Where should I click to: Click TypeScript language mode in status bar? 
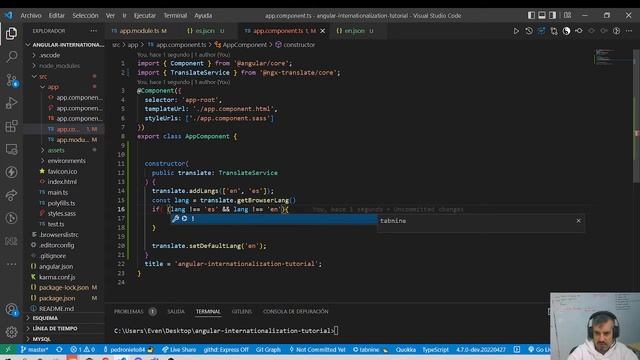tap(436, 350)
